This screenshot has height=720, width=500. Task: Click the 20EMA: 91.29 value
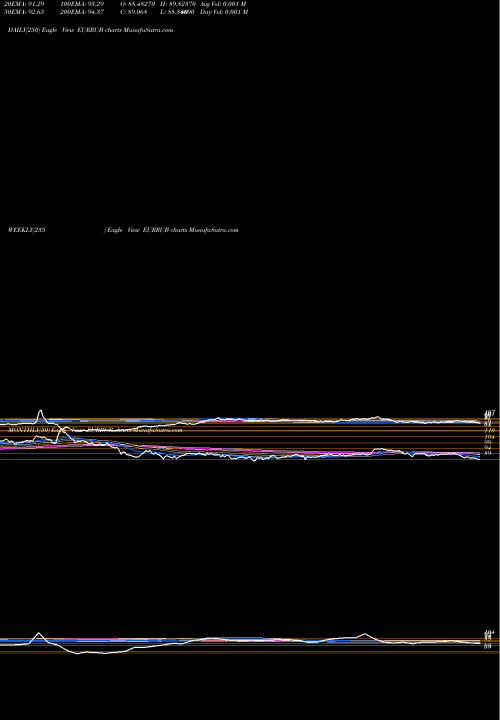click(23, 4)
